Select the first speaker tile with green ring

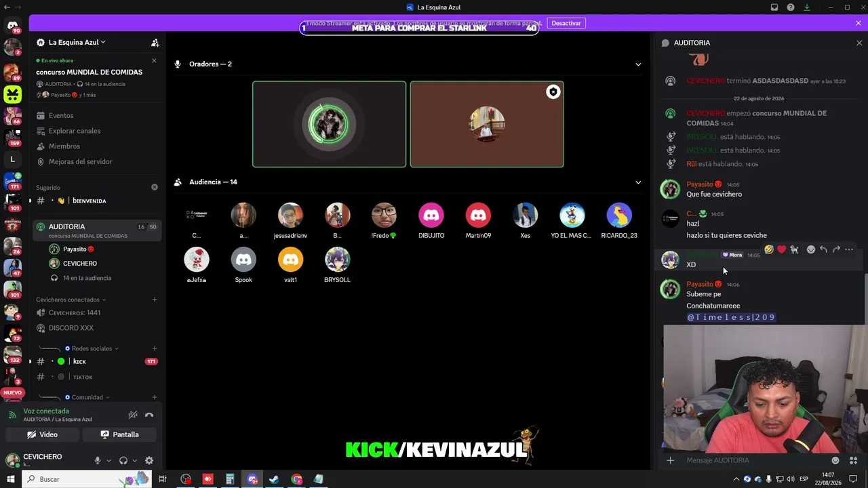click(330, 124)
